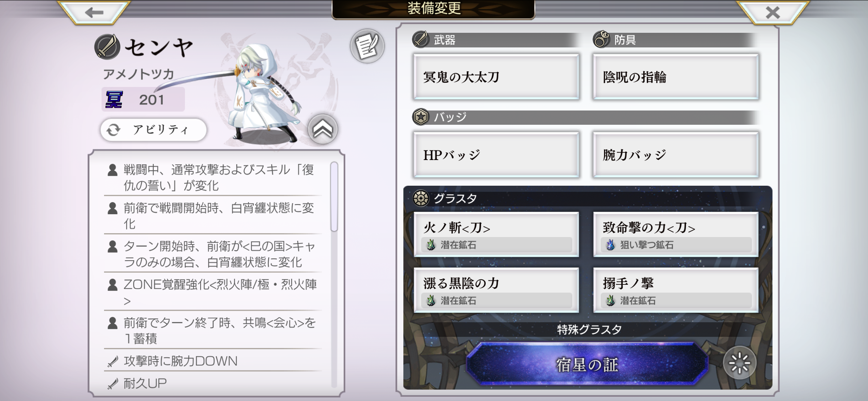Toggle the アビリティ switch button
The image size is (868, 401).
point(153,130)
